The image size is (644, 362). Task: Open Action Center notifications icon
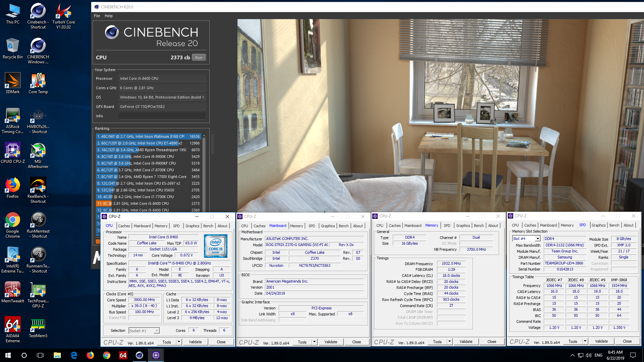(x=633, y=355)
